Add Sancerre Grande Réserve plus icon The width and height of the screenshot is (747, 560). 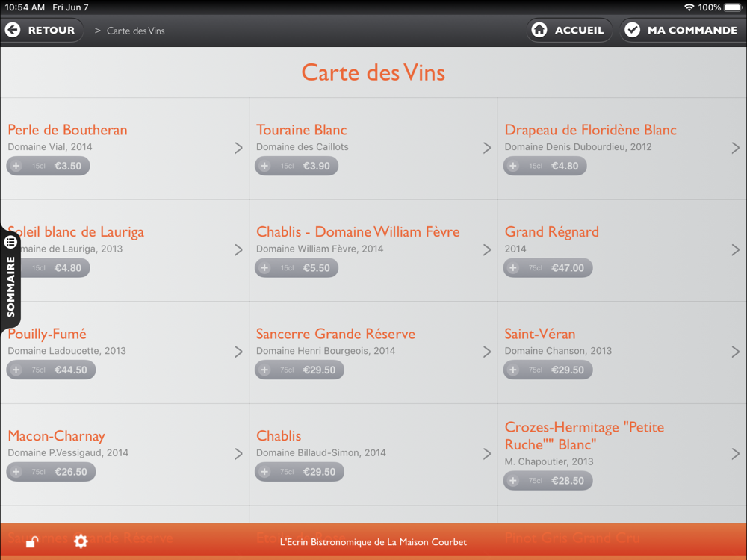coord(265,370)
